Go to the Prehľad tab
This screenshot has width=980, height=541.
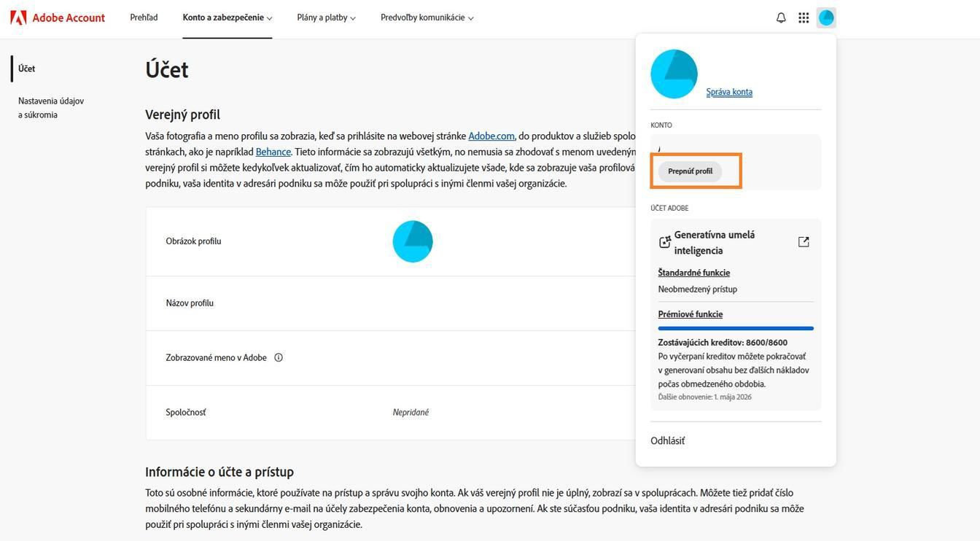[x=144, y=17]
